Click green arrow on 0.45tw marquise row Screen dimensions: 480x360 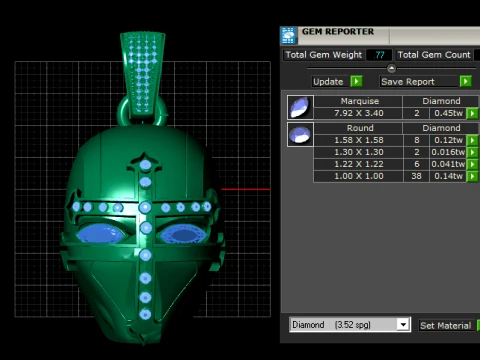coord(472,113)
